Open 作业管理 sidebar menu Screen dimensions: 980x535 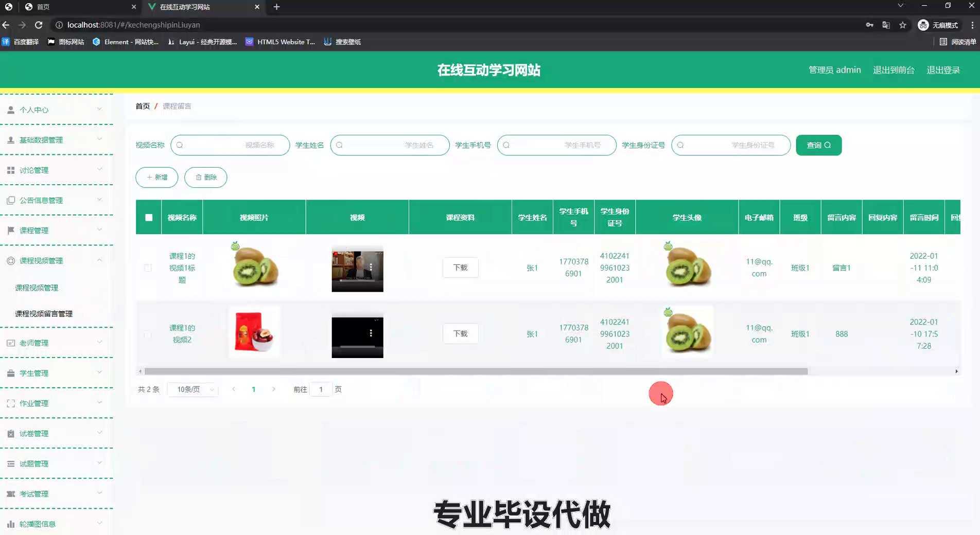tap(56, 403)
